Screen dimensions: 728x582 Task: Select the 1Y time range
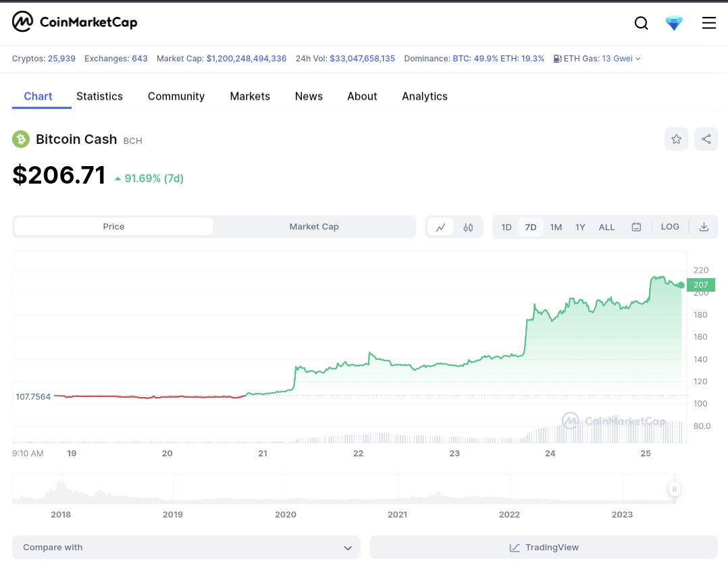[x=580, y=227]
